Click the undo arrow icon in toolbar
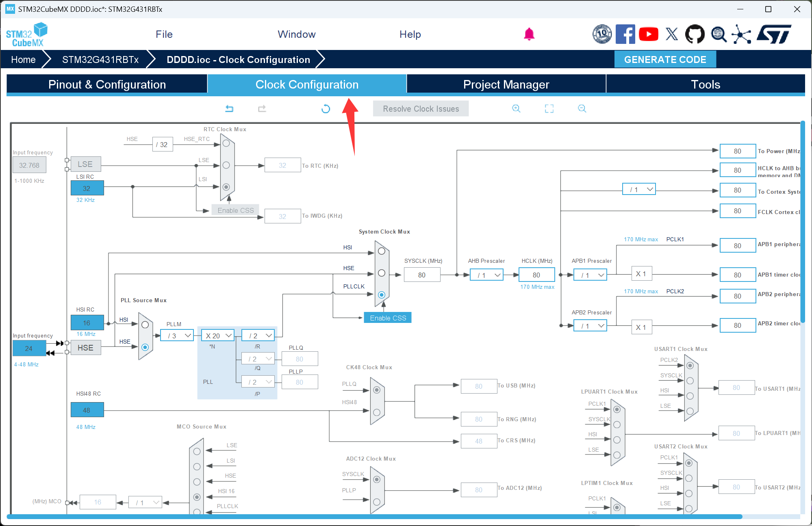Image resolution: width=812 pixels, height=526 pixels. pos(229,108)
